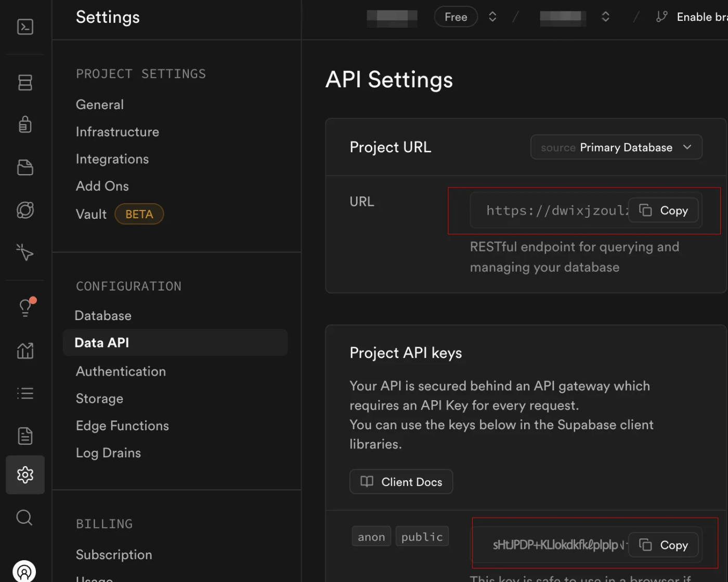728x582 pixels.
Task: Open the Database icon in sidebar
Action: tap(25, 82)
